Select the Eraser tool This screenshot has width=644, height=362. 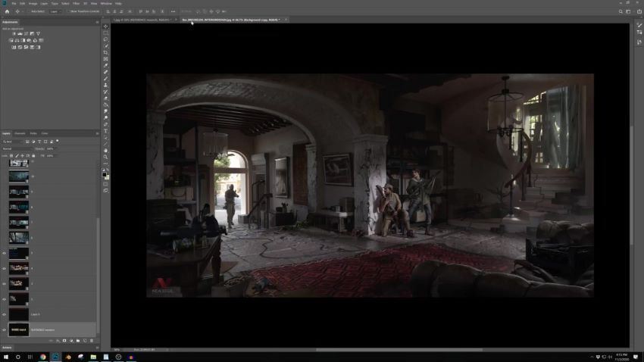pos(105,98)
